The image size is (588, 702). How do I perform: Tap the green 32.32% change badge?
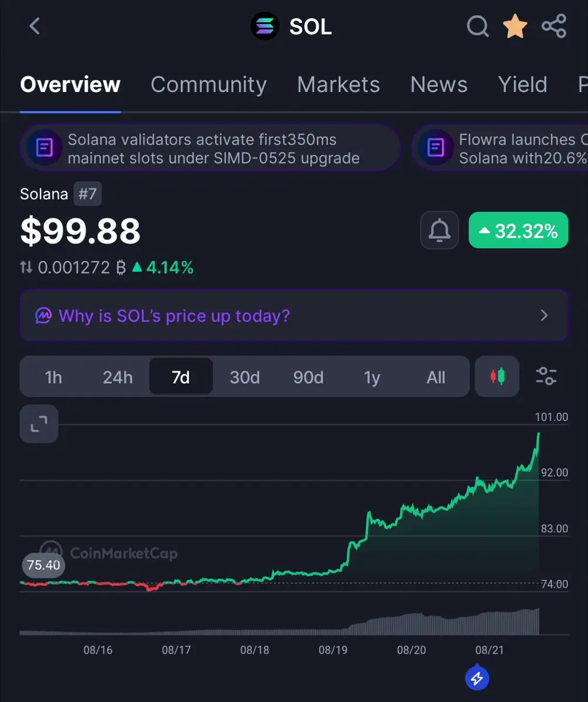[x=518, y=230]
